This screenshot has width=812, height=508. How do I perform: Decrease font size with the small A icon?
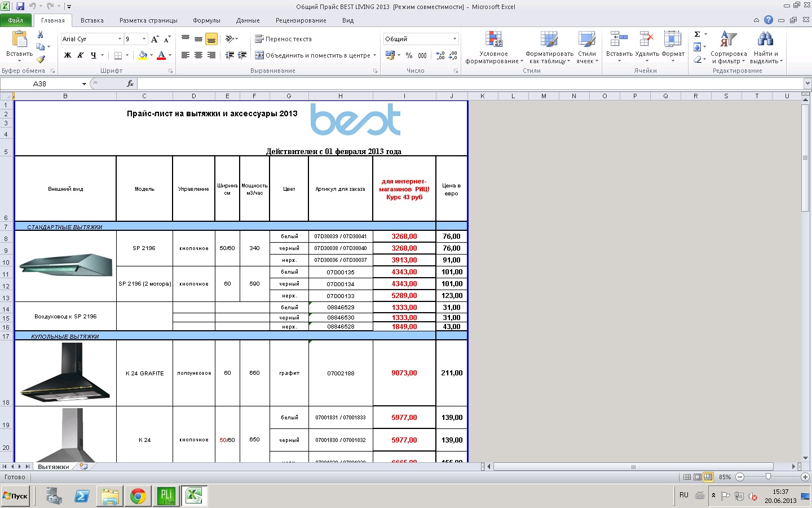pos(167,39)
